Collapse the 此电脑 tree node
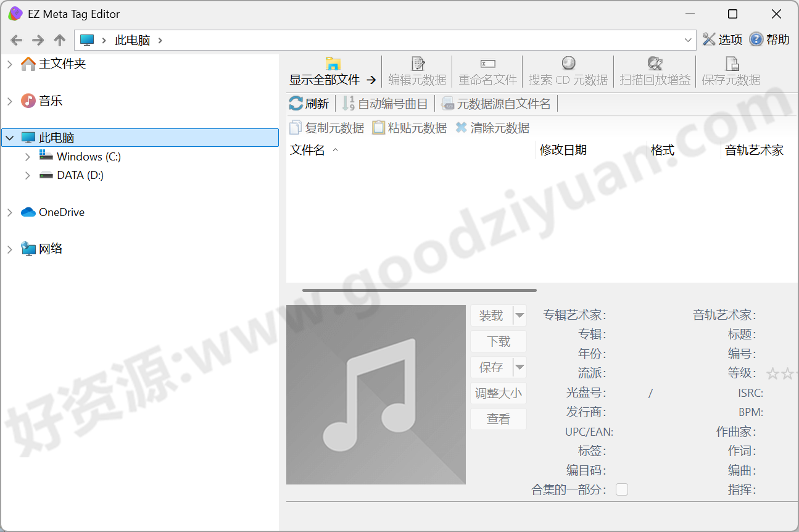This screenshot has width=799, height=532. coord(9,137)
